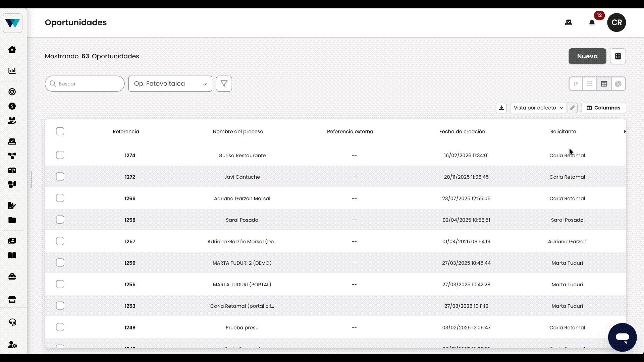Check the row 1258 checkbox
This screenshot has width=644, height=362.
tap(60, 220)
